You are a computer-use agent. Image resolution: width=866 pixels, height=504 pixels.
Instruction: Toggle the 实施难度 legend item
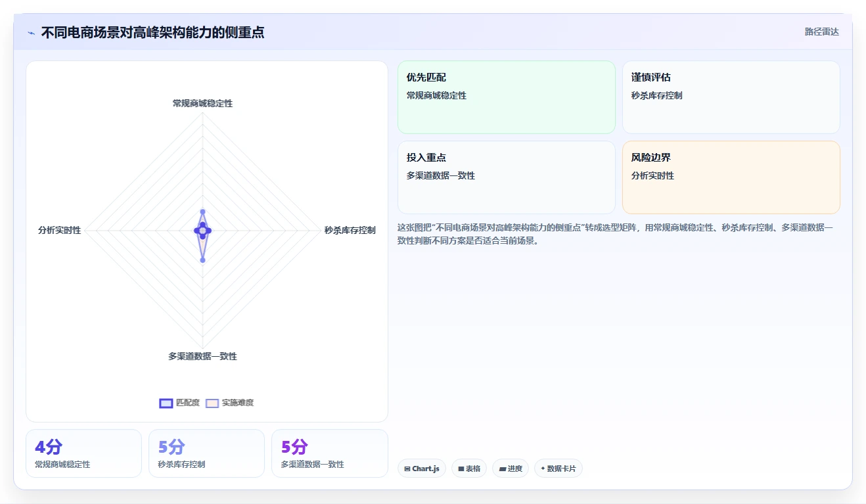(x=229, y=403)
